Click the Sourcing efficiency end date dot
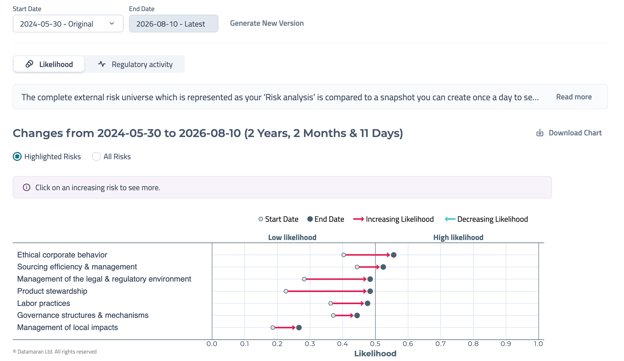 click(x=383, y=267)
